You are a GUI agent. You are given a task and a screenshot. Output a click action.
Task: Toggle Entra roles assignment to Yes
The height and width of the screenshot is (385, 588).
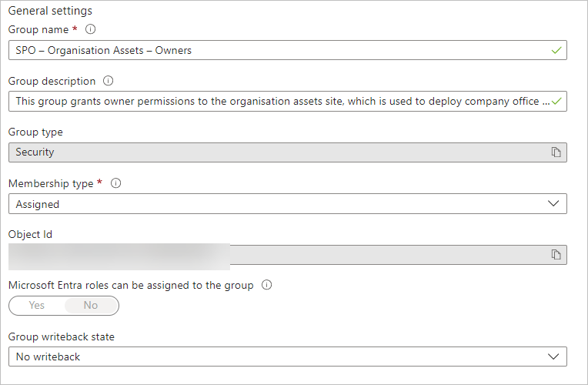click(37, 306)
